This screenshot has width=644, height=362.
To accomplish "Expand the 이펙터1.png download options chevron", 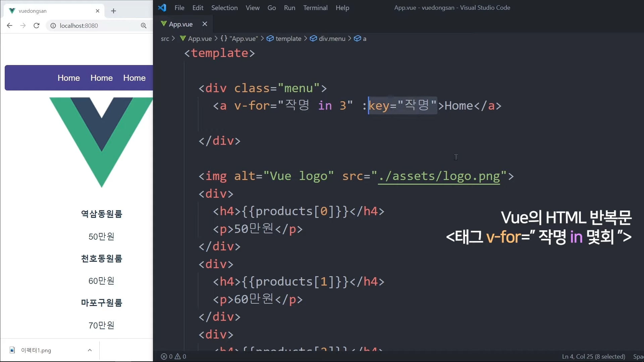I will 90,350.
